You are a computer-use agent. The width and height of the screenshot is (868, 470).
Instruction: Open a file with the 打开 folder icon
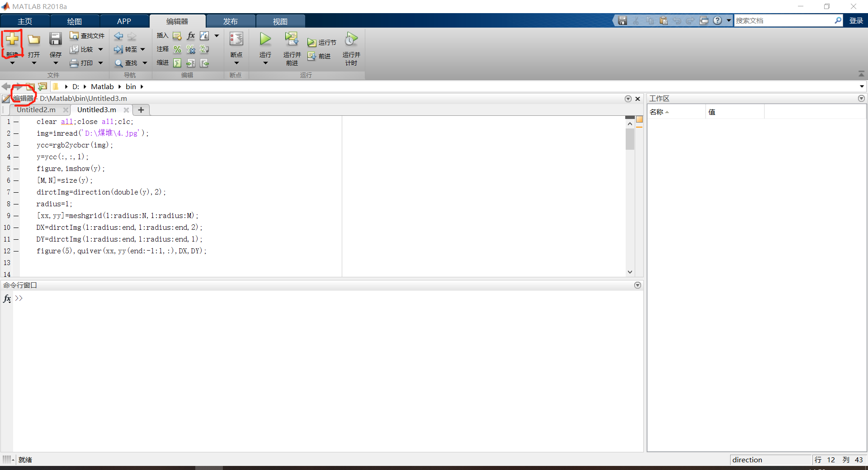point(33,41)
